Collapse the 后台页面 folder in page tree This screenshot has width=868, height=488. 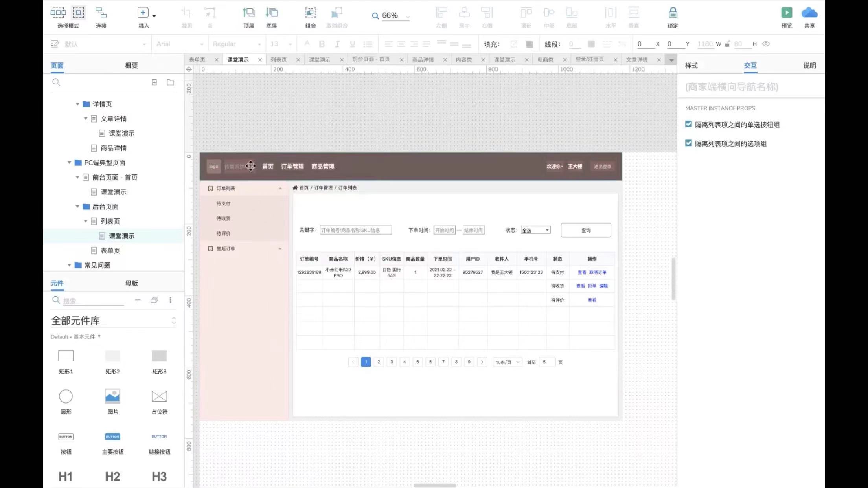77,207
